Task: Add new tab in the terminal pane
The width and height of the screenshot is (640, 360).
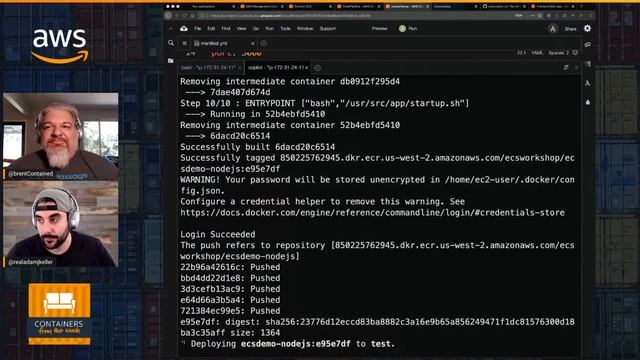Action: point(318,68)
